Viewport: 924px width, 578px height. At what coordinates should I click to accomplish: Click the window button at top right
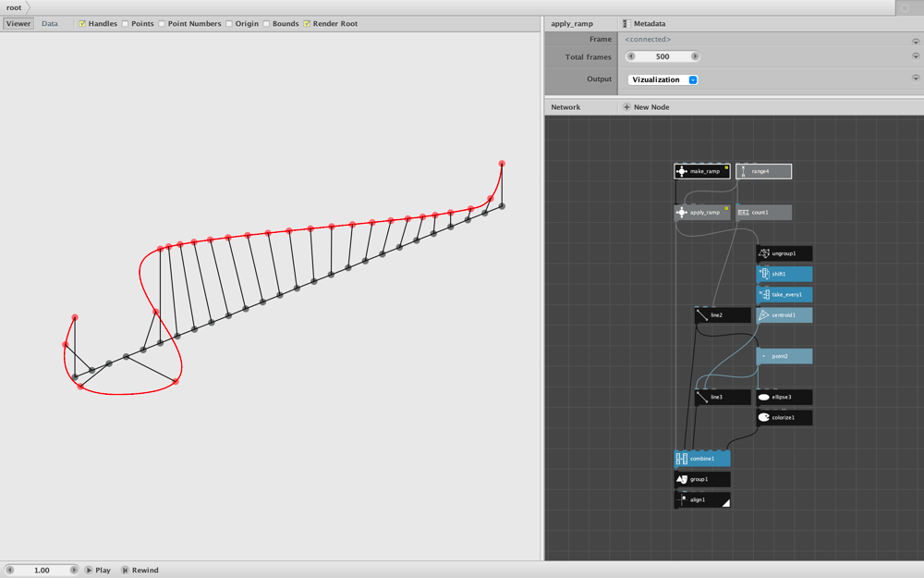pyautogui.click(x=905, y=7)
